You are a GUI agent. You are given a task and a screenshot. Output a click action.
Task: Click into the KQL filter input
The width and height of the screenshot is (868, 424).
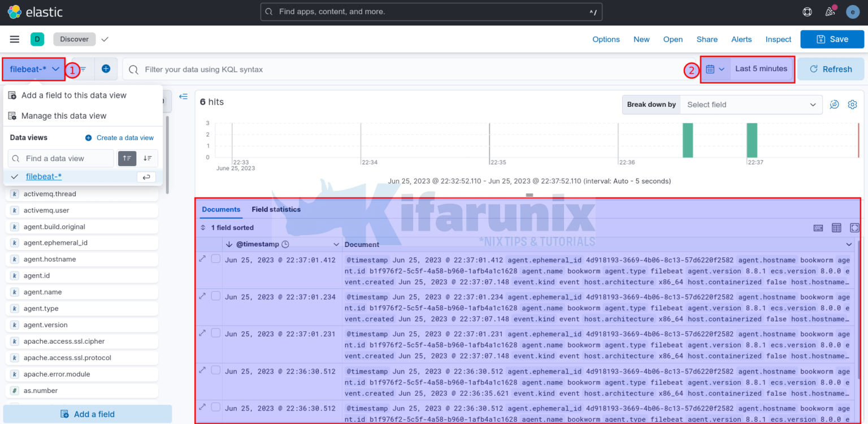click(396, 69)
